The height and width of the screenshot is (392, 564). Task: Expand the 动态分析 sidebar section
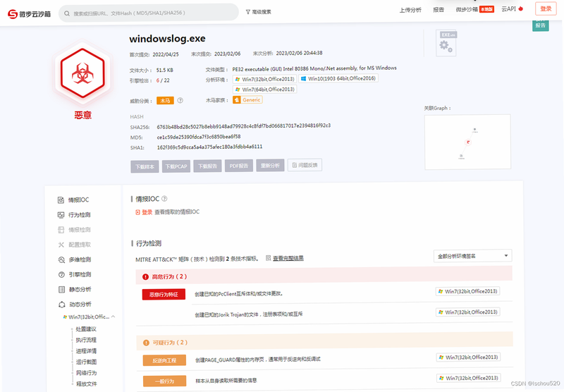click(x=75, y=305)
